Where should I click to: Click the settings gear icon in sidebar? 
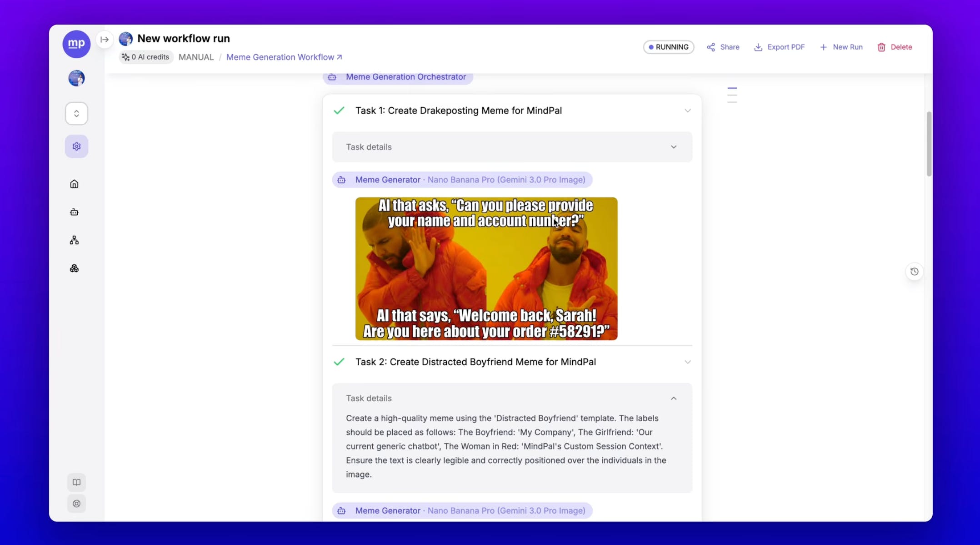click(x=76, y=146)
